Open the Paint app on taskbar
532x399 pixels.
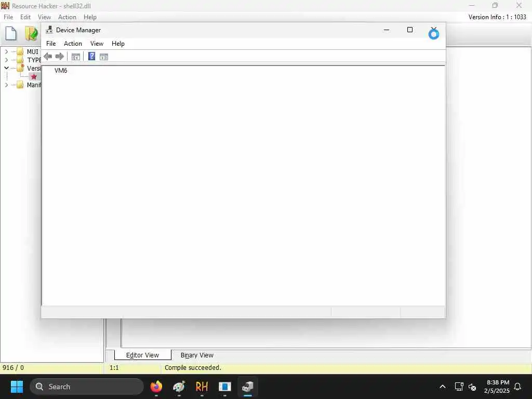[x=179, y=387]
